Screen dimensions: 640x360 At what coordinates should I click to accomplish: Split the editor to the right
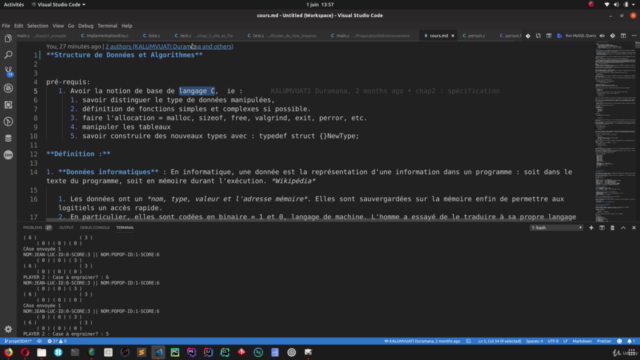point(623,36)
